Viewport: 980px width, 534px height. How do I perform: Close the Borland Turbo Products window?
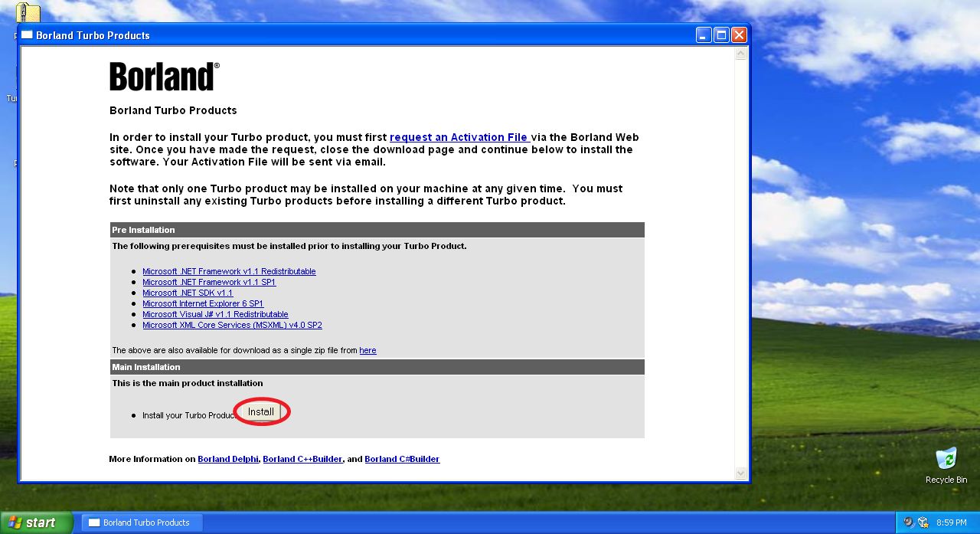pyautogui.click(x=739, y=35)
